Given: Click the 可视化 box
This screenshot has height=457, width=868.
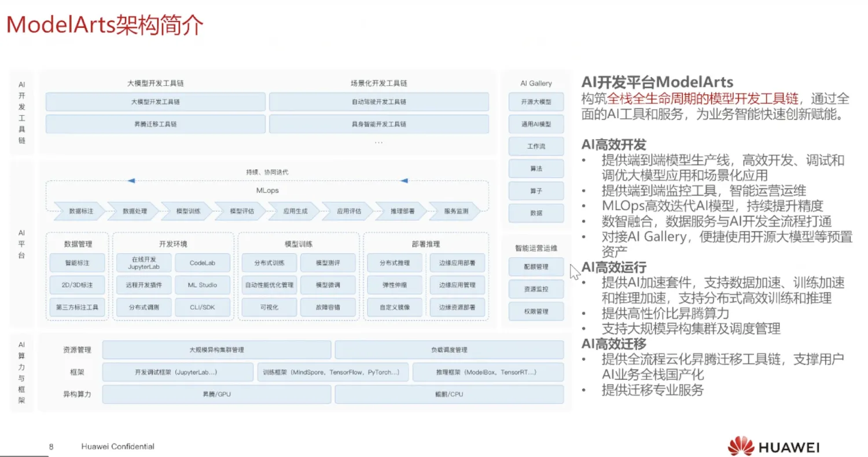Looking at the screenshot, I should (270, 307).
